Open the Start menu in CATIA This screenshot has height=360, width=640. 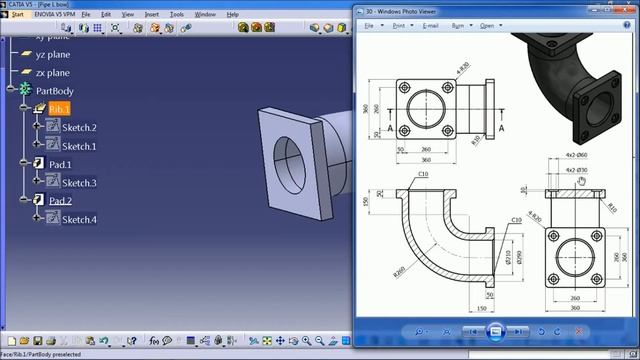(18, 14)
